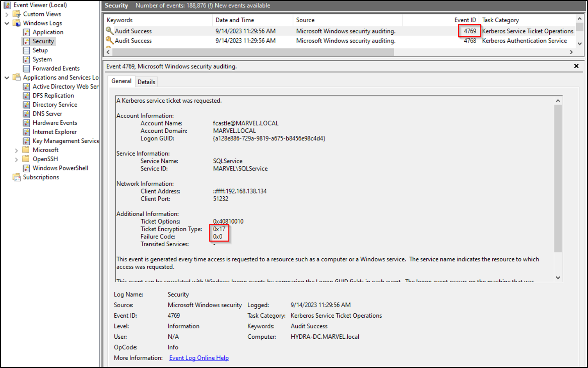Close the event 4769 details pane
588x368 pixels.
click(576, 66)
